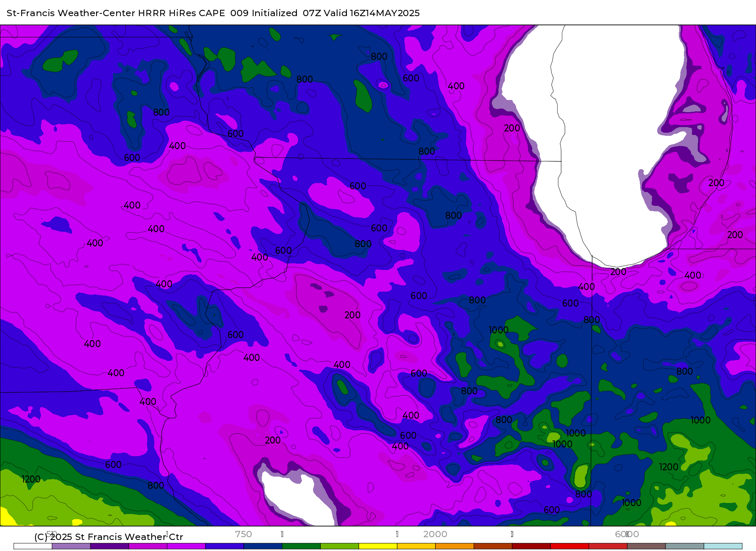The height and width of the screenshot is (551, 756).
Task: Pick the gray-teal legend swatch
Action: click(684, 546)
